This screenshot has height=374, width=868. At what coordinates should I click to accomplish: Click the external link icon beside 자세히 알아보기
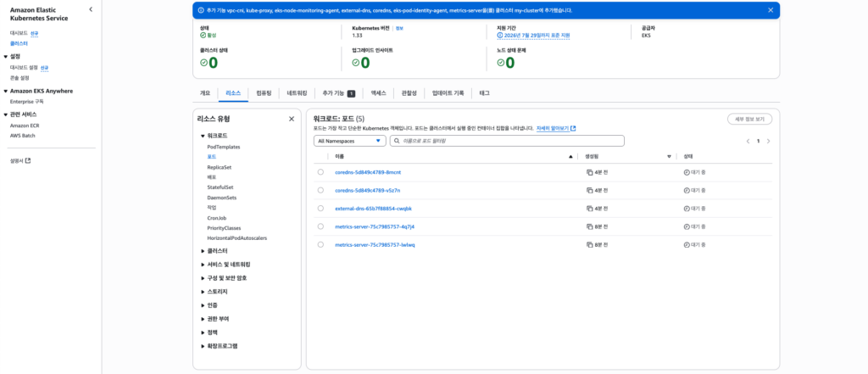pyautogui.click(x=573, y=128)
